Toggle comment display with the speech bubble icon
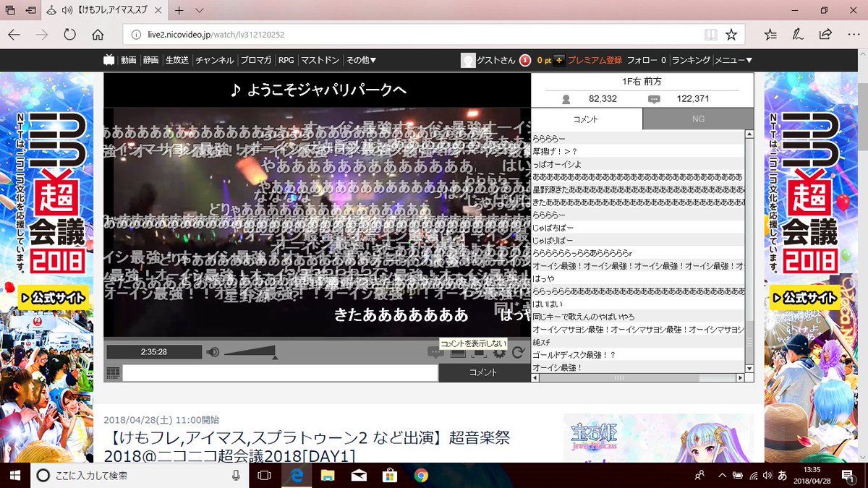This screenshot has height=488, width=868. click(435, 353)
